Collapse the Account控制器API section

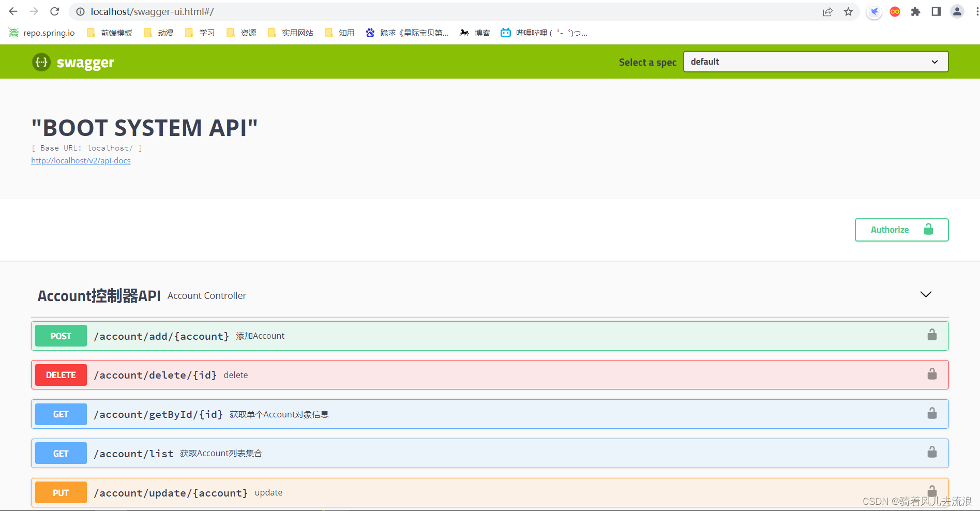(925, 294)
